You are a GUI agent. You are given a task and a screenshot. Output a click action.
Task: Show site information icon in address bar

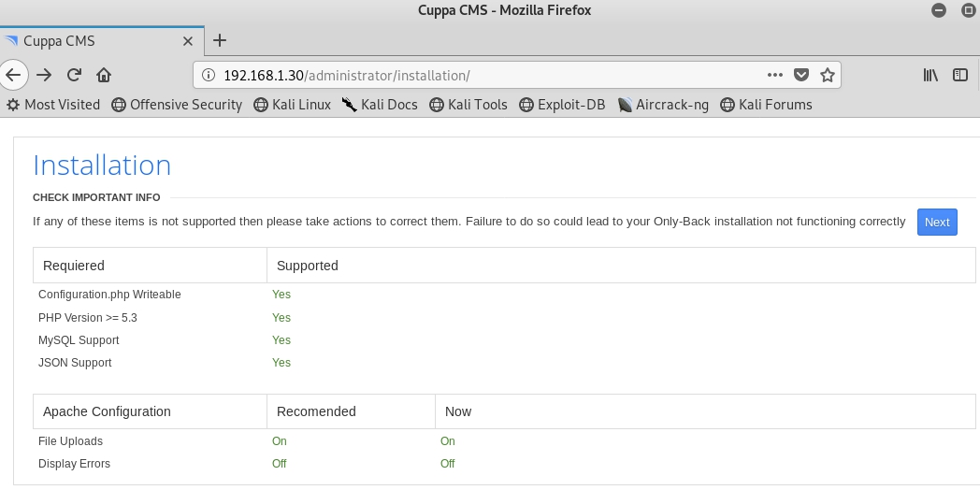tap(209, 75)
